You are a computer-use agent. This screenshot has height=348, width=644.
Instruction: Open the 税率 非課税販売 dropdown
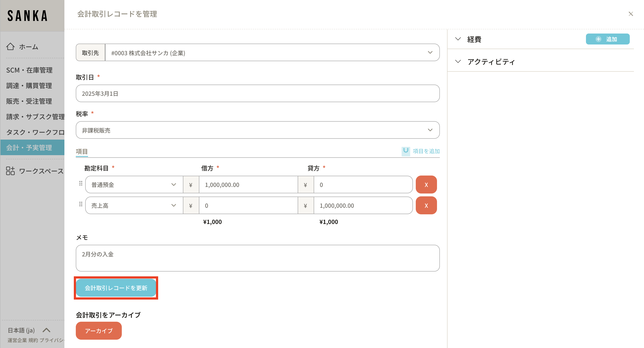[x=258, y=130]
